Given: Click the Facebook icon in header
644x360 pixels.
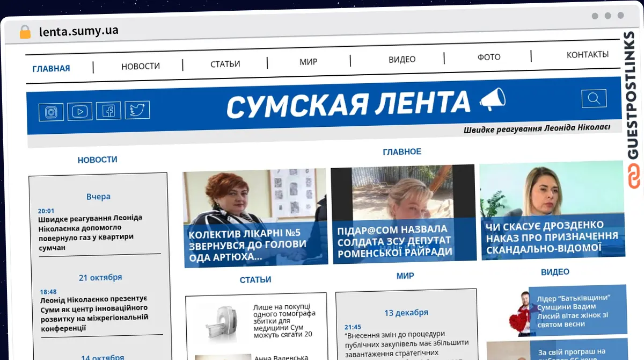Looking at the screenshot, I should click(x=109, y=111).
